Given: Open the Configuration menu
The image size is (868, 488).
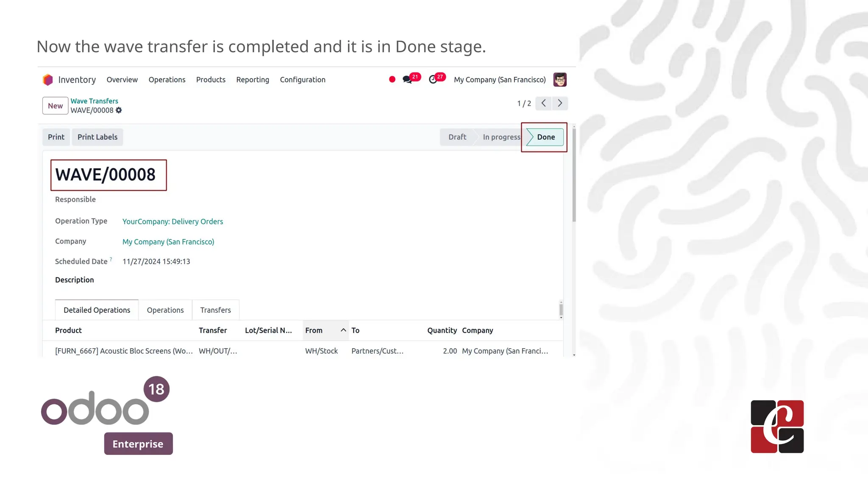Looking at the screenshot, I should pos(303,80).
